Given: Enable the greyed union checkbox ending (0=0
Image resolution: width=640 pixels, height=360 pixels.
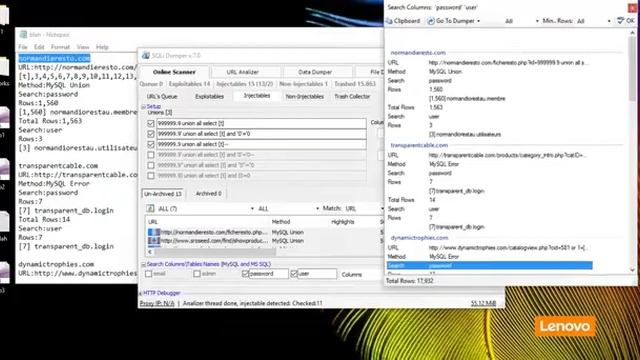Looking at the screenshot, I should (151, 176).
